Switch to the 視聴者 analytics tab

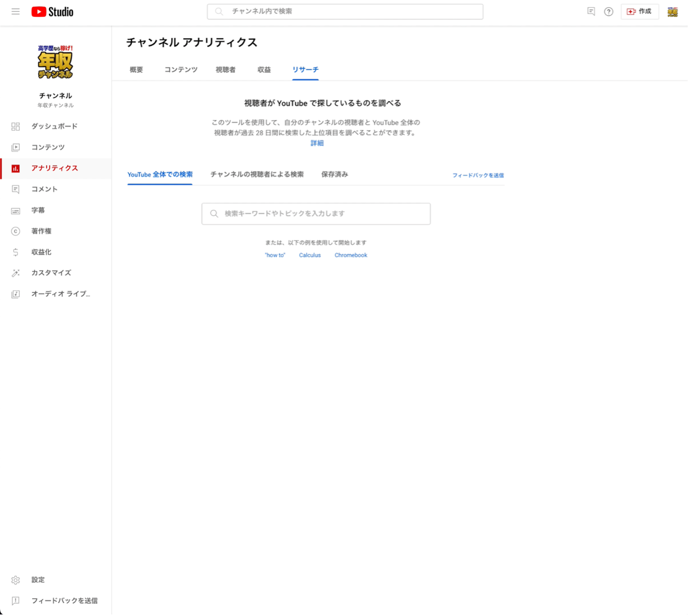[226, 70]
